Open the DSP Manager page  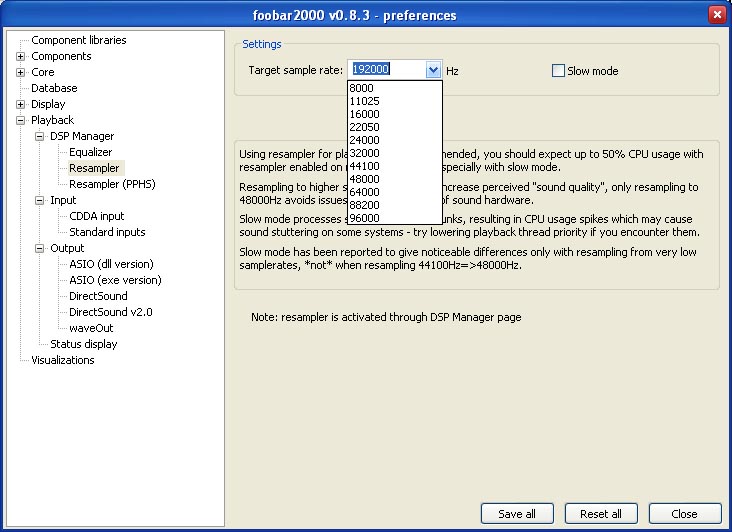pyautogui.click(x=82, y=136)
